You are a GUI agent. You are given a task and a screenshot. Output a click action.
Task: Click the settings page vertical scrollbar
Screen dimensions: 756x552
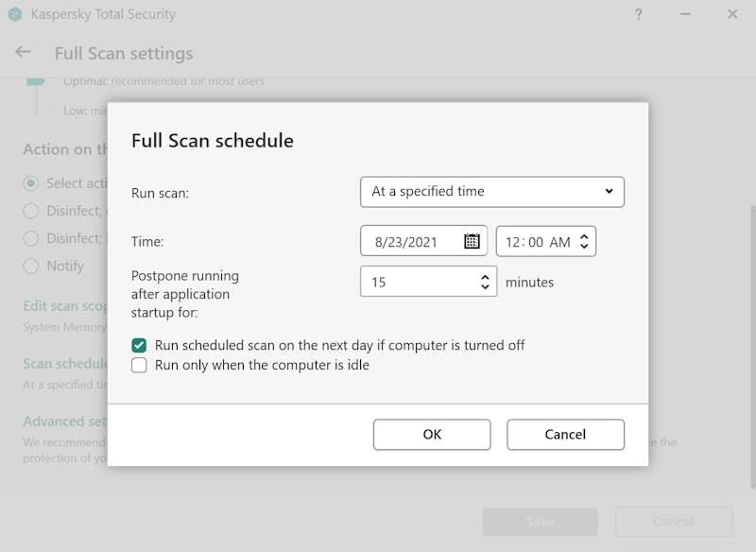click(752, 347)
